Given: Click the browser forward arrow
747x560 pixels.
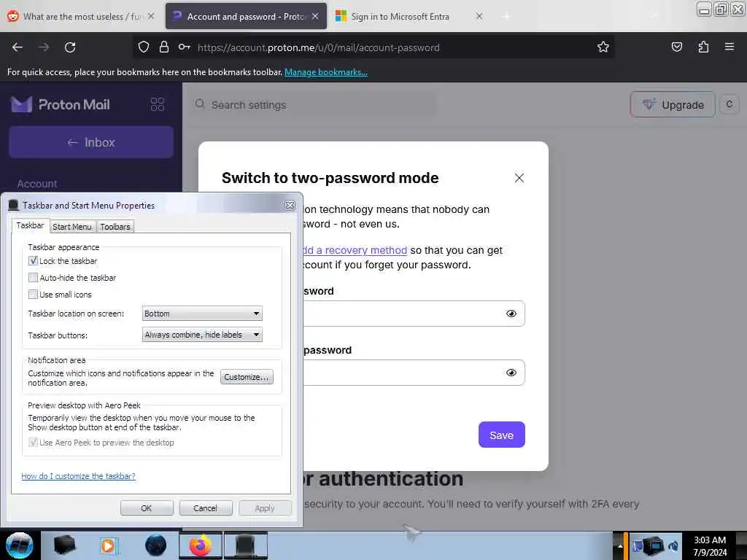Looking at the screenshot, I should click(44, 47).
